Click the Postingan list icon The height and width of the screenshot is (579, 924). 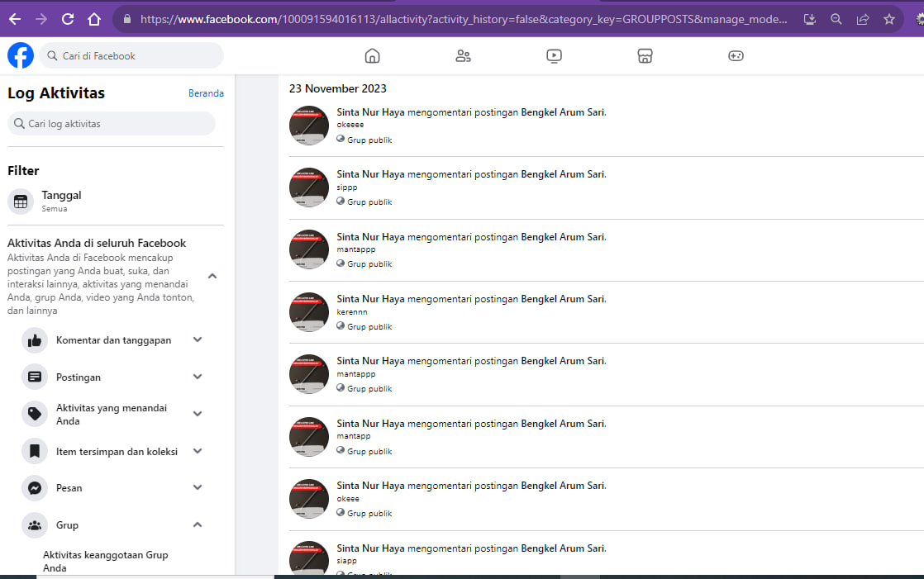click(x=35, y=377)
